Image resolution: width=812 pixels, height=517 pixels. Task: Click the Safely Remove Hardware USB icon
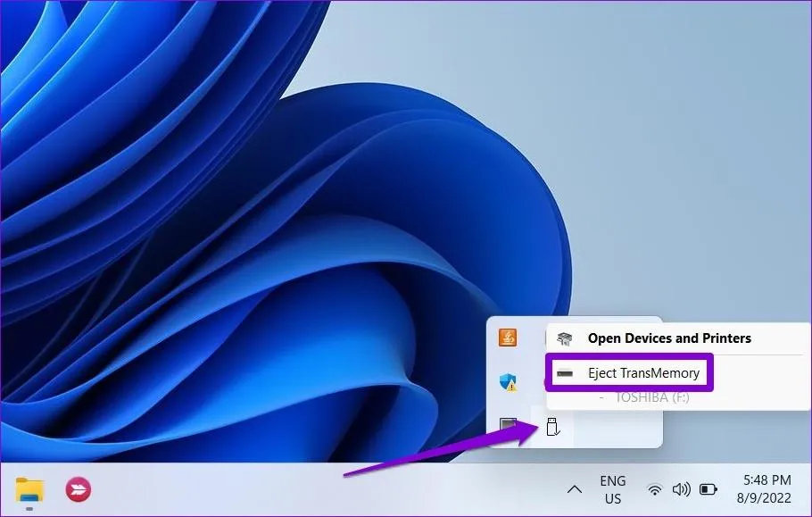[x=553, y=427]
